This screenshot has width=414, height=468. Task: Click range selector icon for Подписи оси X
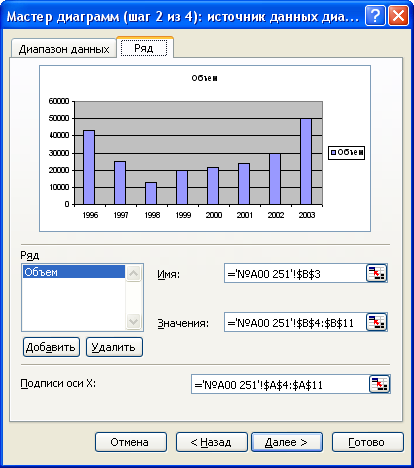point(380,384)
